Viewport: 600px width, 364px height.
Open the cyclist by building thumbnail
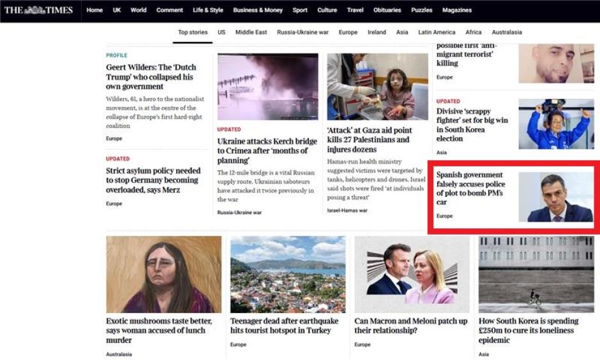pos(536,275)
